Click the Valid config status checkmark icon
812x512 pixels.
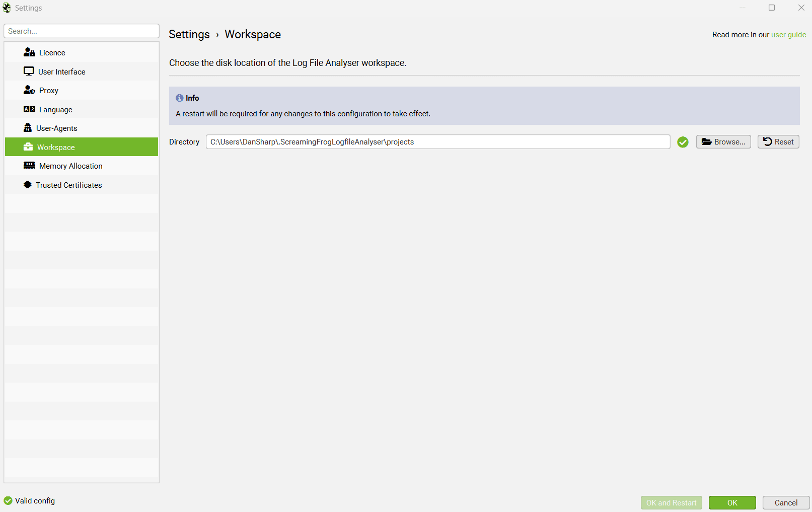[8, 501]
